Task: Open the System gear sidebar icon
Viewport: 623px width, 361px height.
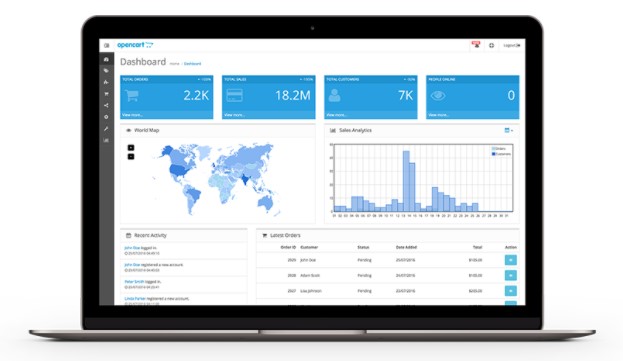Action: pos(106,117)
